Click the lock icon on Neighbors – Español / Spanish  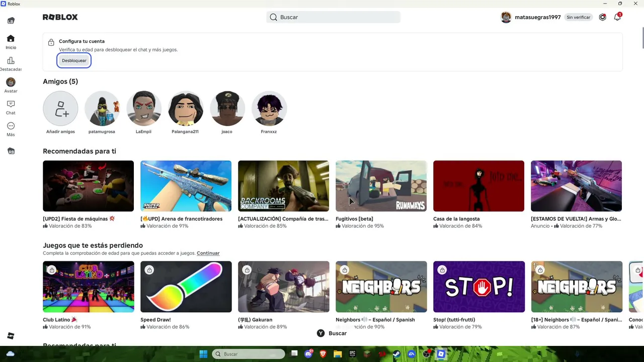point(345,270)
